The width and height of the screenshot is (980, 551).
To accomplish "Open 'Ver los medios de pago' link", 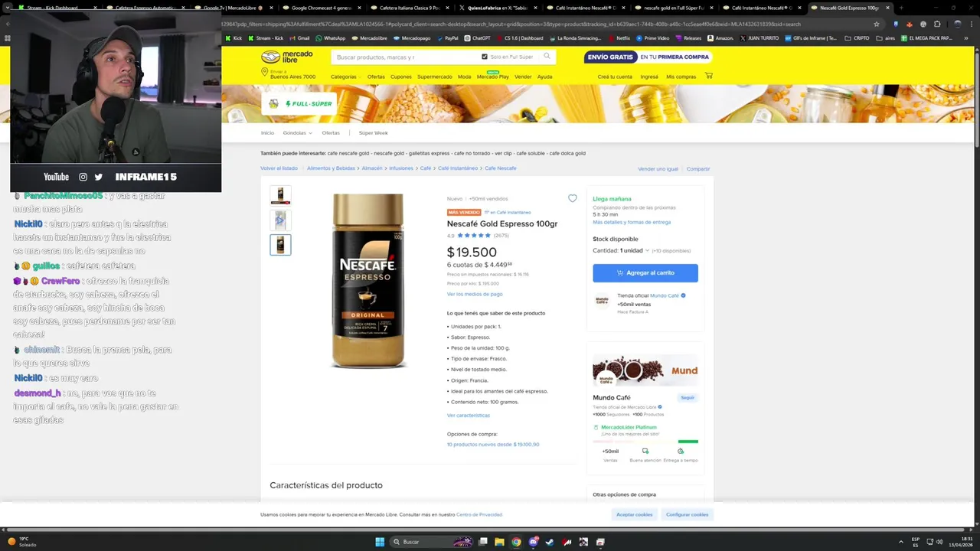I will click(475, 294).
